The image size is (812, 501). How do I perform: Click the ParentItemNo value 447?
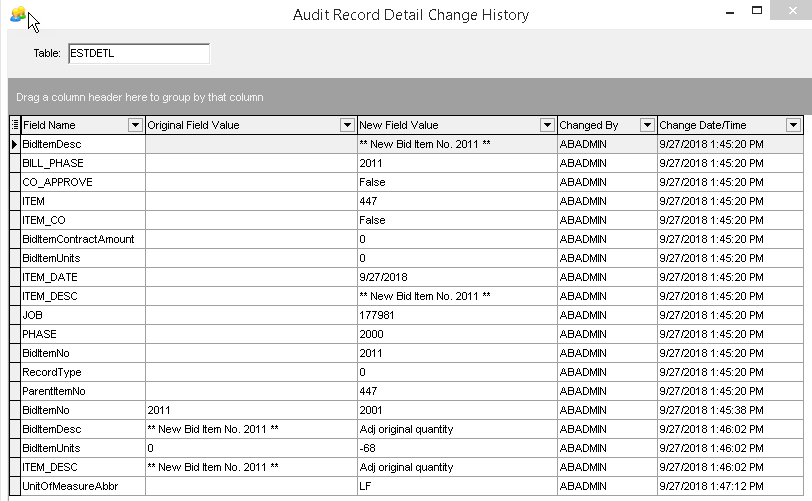[x=457, y=391]
